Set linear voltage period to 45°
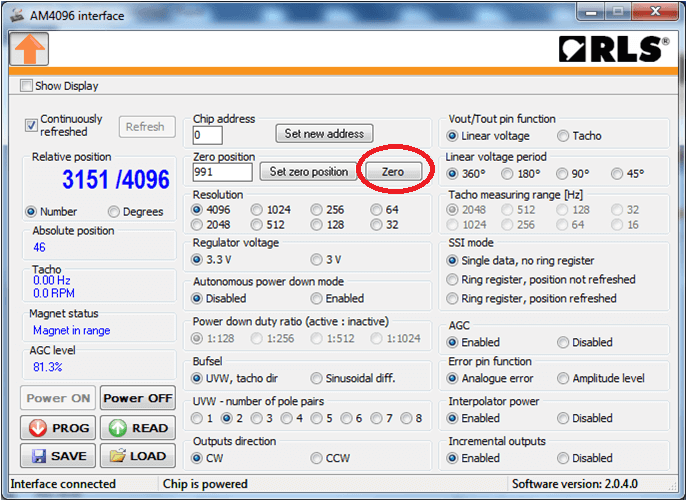 click(628, 174)
